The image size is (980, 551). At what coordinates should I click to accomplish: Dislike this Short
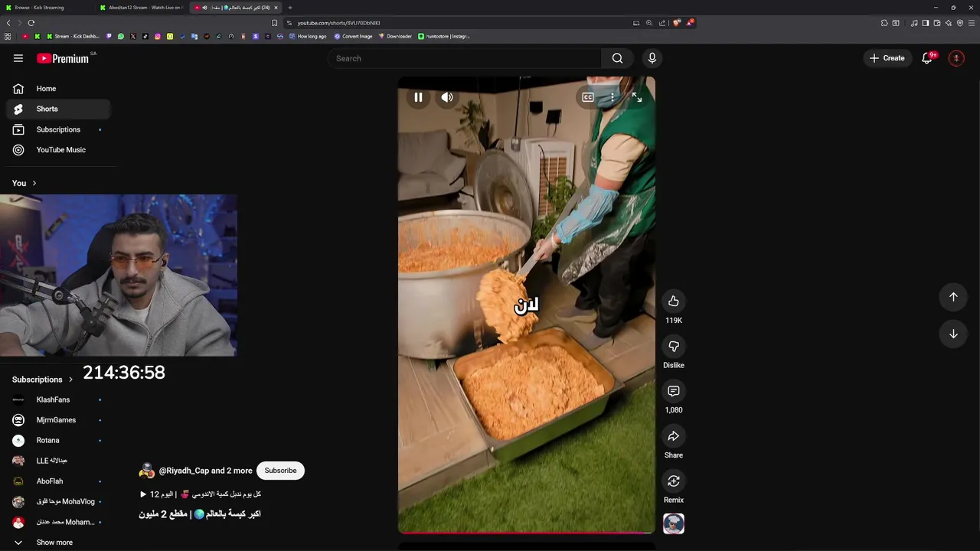674,347
